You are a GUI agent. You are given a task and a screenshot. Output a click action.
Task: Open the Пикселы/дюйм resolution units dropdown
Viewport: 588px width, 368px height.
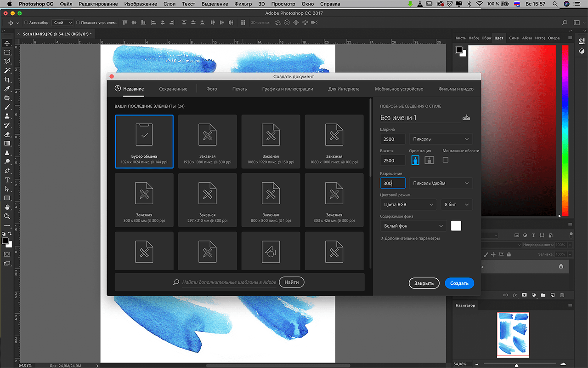click(x=441, y=183)
